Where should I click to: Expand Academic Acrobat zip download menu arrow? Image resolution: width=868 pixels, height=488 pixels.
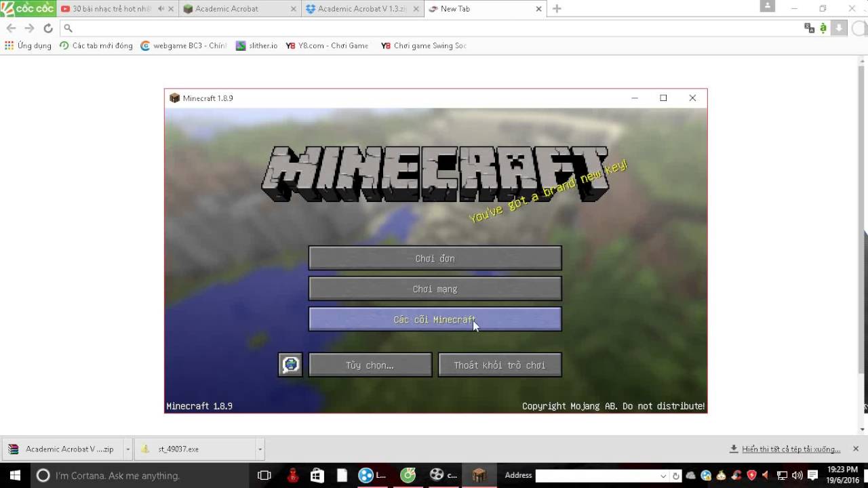127,449
